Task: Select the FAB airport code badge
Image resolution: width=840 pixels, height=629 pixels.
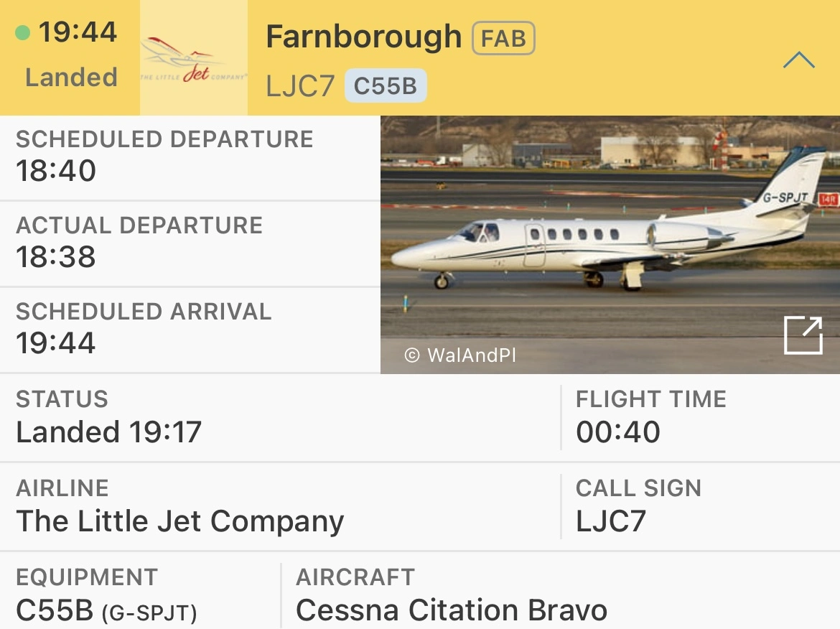Action: [x=503, y=38]
